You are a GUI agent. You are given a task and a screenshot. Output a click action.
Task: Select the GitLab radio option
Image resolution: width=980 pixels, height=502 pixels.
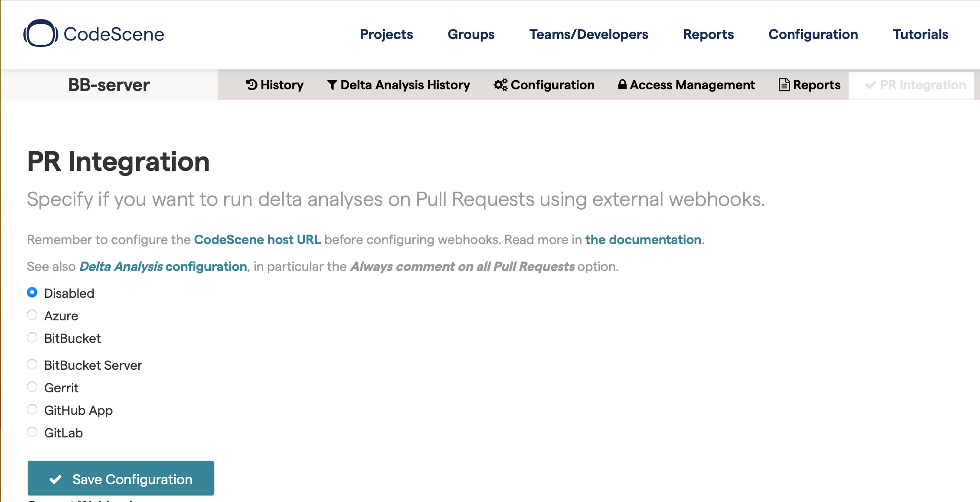pos(32,432)
